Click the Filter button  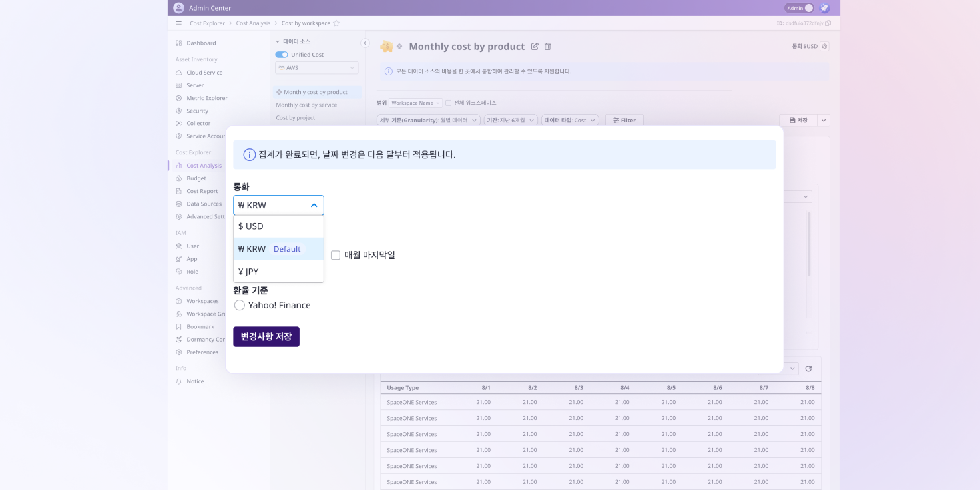click(x=624, y=121)
